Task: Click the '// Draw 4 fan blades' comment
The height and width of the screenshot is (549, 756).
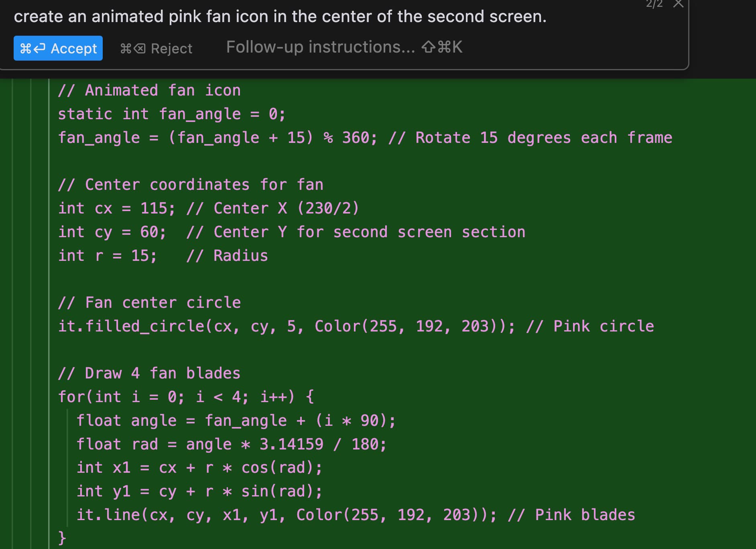Action: [149, 373]
